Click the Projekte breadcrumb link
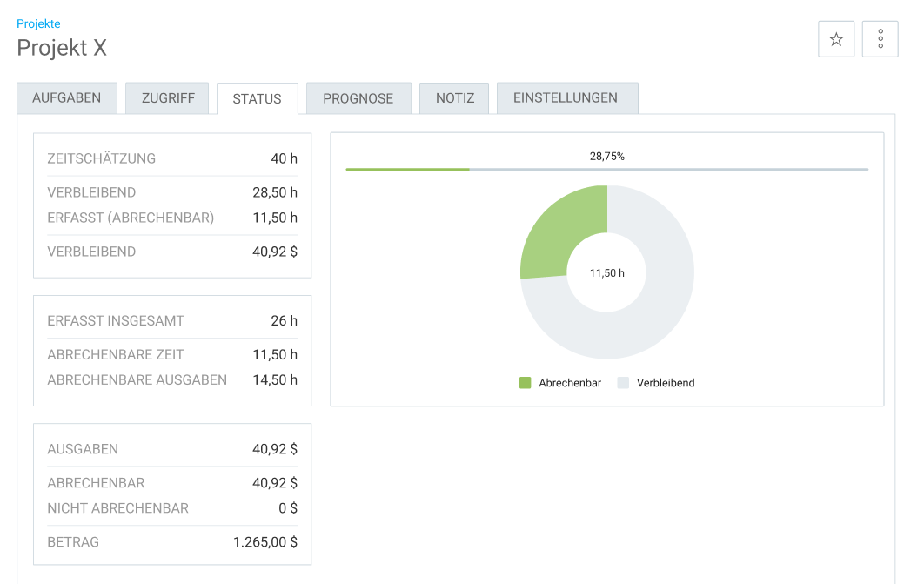 pos(38,23)
